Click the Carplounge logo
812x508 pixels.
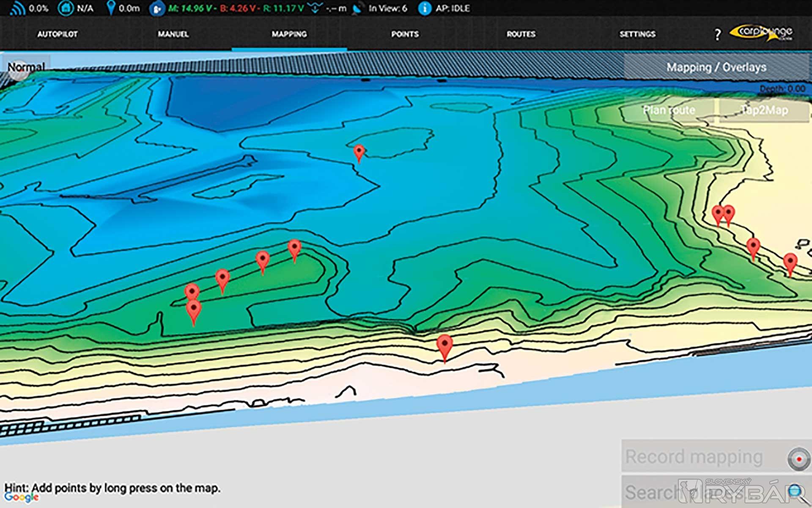(762, 33)
